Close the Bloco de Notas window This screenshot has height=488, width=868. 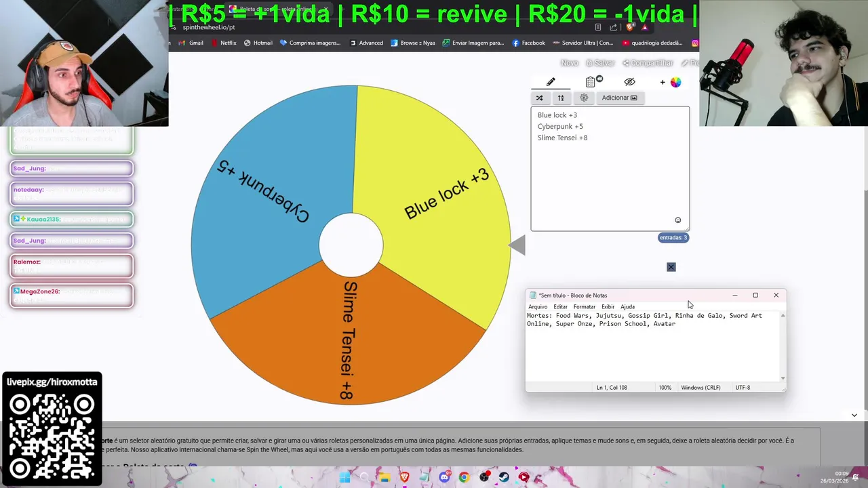tap(776, 296)
